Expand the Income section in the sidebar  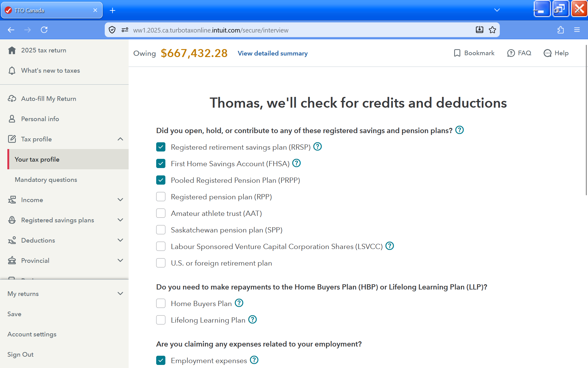pyautogui.click(x=120, y=200)
